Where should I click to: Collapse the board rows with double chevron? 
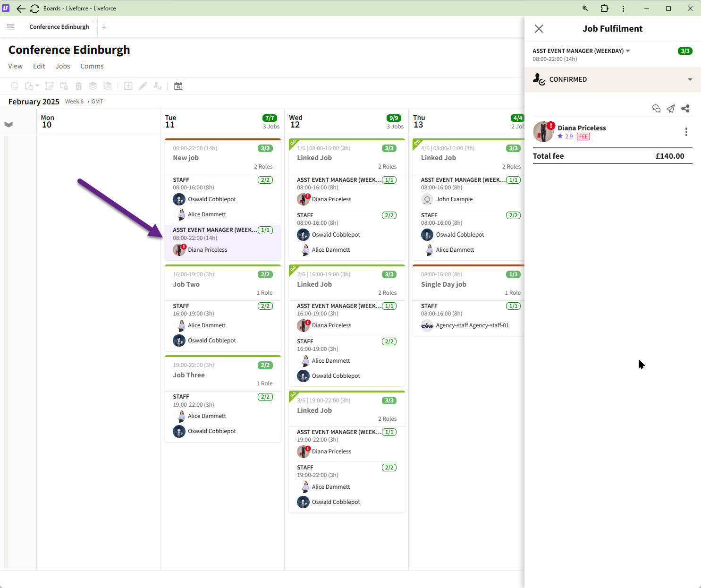[8, 124]
